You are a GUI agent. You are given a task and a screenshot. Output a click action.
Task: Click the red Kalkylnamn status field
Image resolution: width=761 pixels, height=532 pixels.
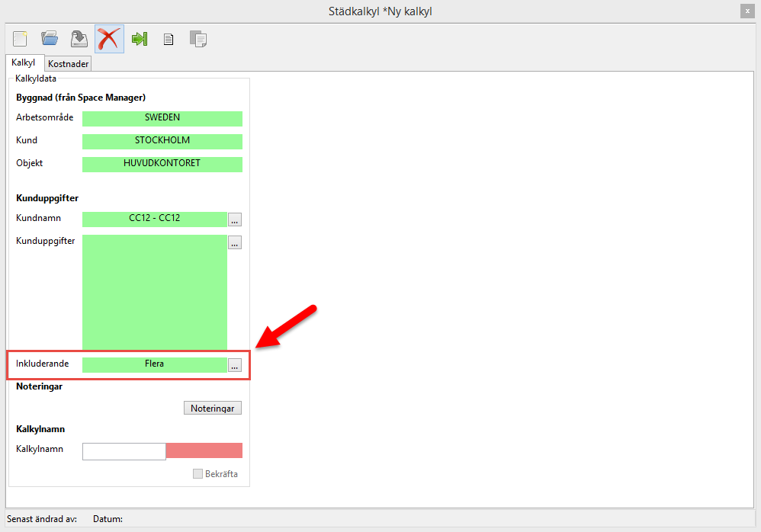[x=204, y=451]
